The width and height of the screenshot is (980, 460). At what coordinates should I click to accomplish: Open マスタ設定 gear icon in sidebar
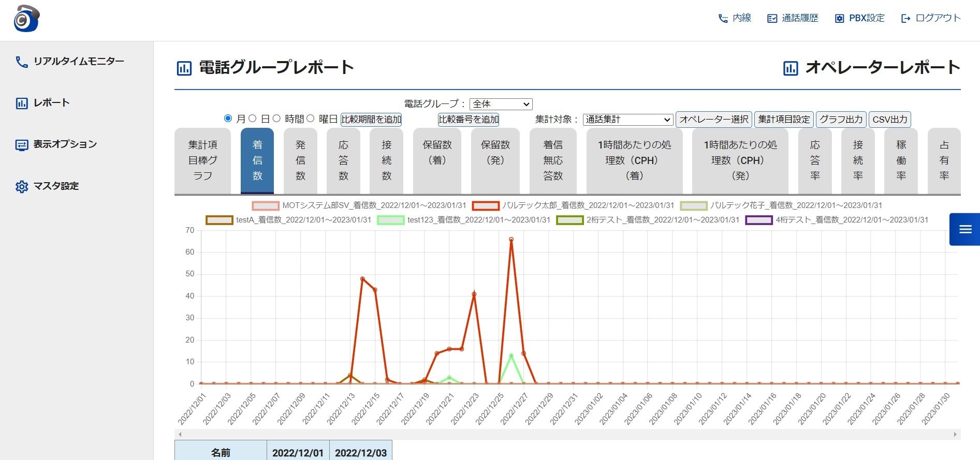[22, 186]
